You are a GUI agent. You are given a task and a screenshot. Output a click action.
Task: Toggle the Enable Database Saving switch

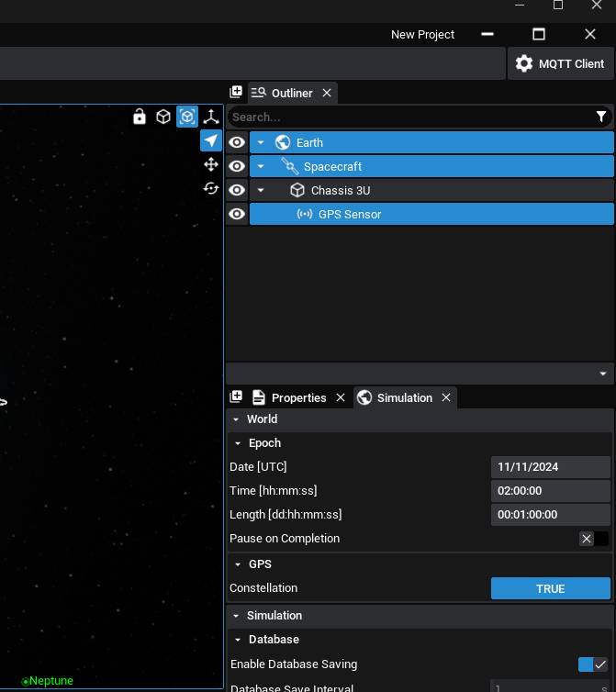pyautogui.click(x=593, y=664)
